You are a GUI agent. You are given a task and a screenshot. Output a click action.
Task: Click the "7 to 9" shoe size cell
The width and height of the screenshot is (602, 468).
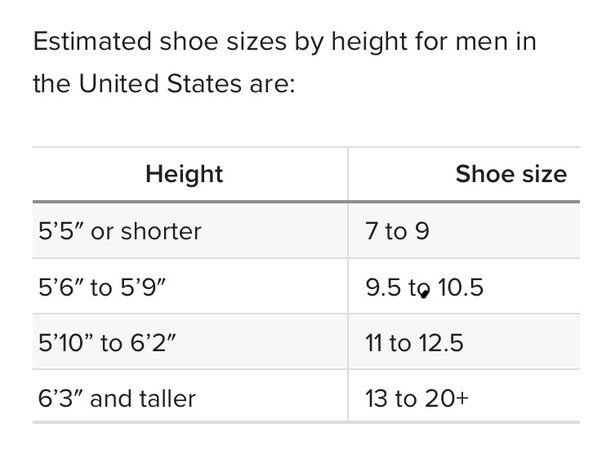click(398, 231)
